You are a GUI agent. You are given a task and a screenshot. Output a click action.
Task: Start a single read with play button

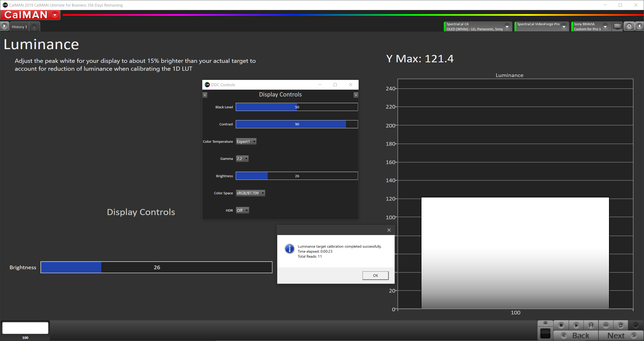pyautogui.click(x=576, y=325)
